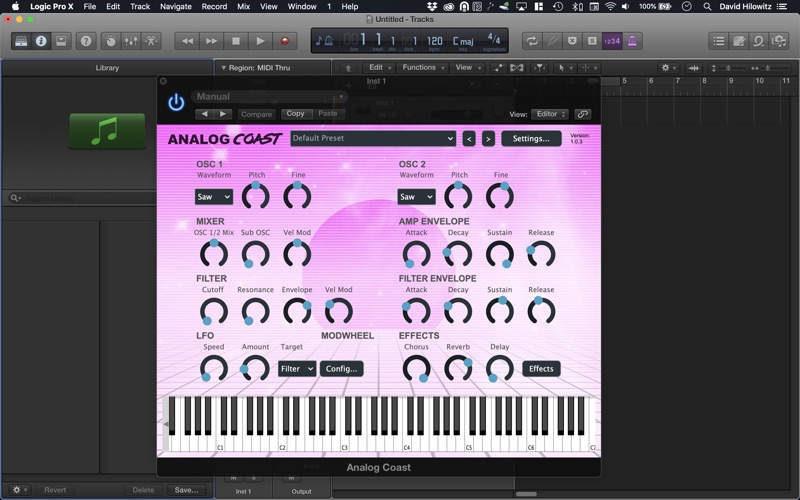The width and height of the screenshot is (800, 500).
Task: Start playback with the Play button
Action: [x=260, y=41]
